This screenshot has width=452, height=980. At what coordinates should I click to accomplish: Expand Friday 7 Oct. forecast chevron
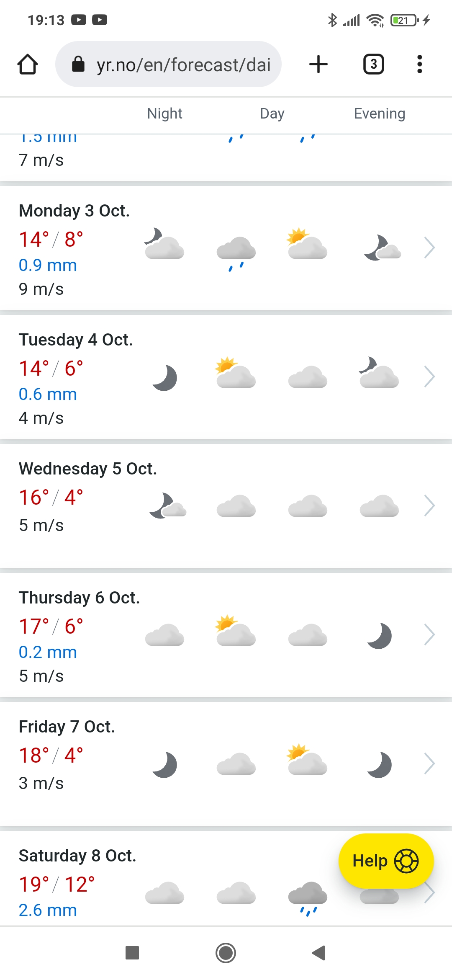pyautogui.click(x=429, y=764)
